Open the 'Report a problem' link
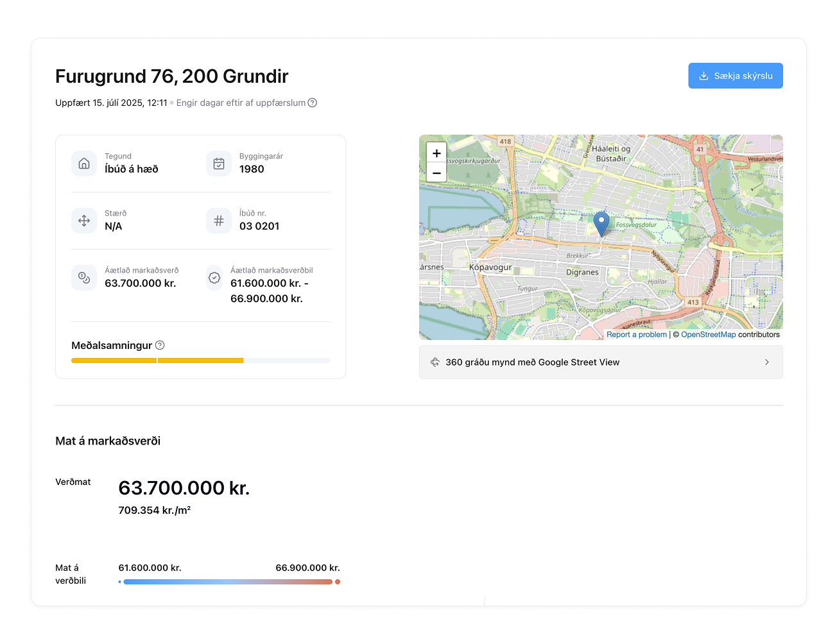This screenshot has width=837, height=644. [x=636, y=334]
